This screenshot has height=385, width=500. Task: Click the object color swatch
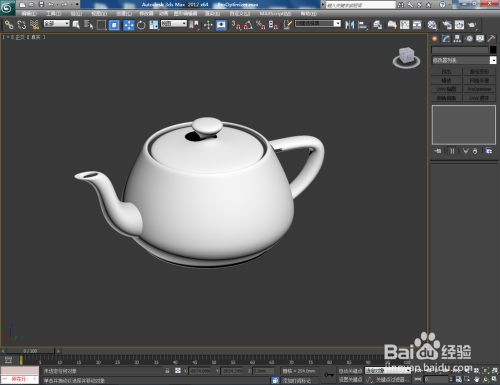pos(493,50)
